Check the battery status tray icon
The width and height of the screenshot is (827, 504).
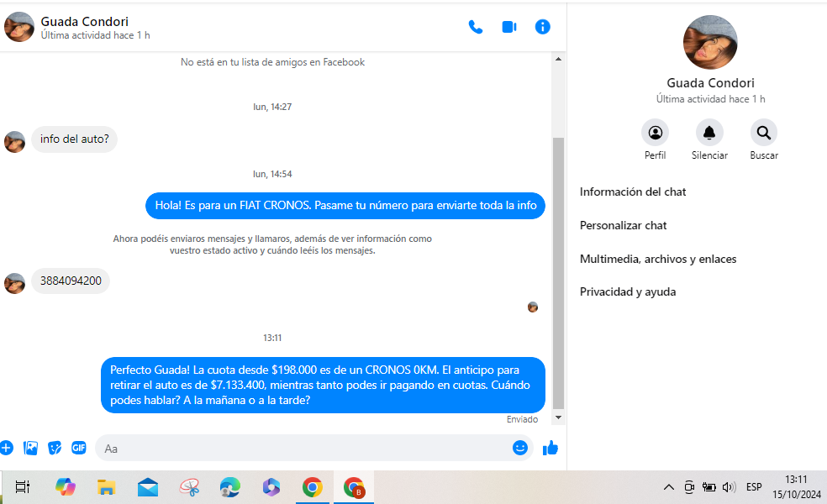coord(708,487)
